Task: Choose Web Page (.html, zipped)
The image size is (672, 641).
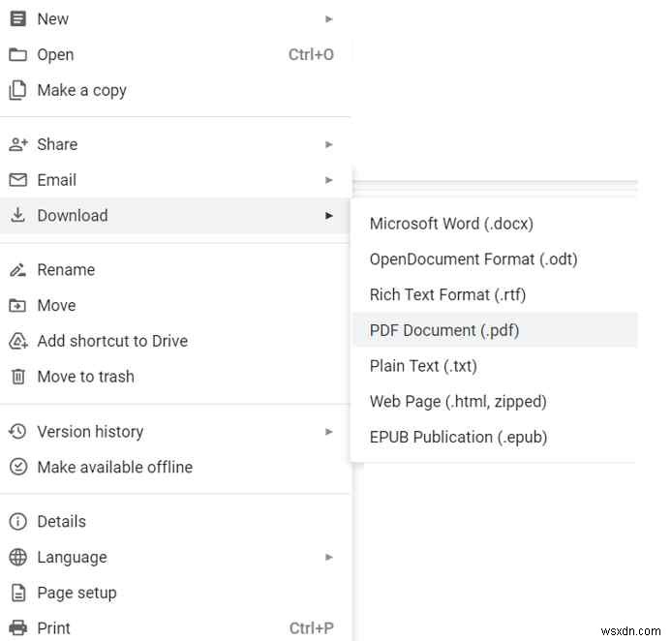Action: point(495,402)
